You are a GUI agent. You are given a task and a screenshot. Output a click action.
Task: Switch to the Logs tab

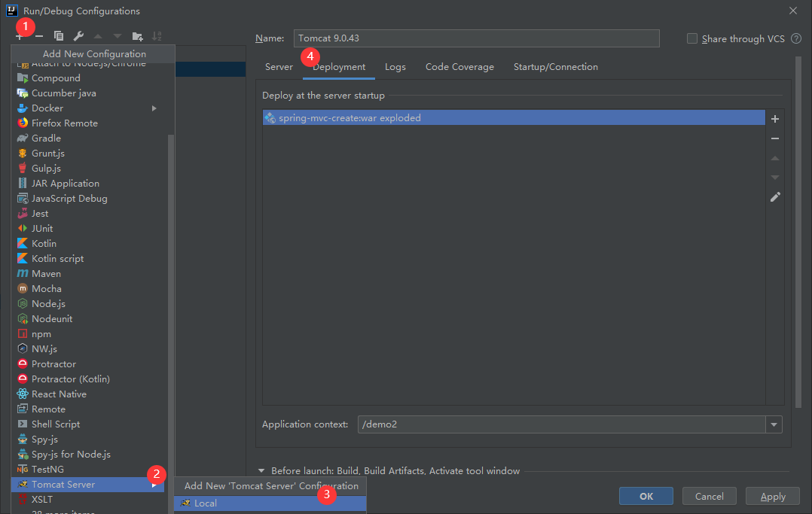[x=395, y=67]
